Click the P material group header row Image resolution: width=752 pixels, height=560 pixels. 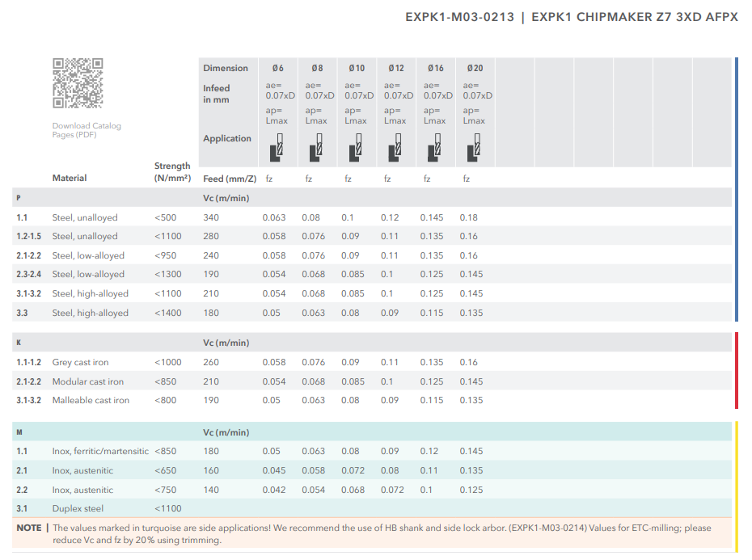(372, 198)
